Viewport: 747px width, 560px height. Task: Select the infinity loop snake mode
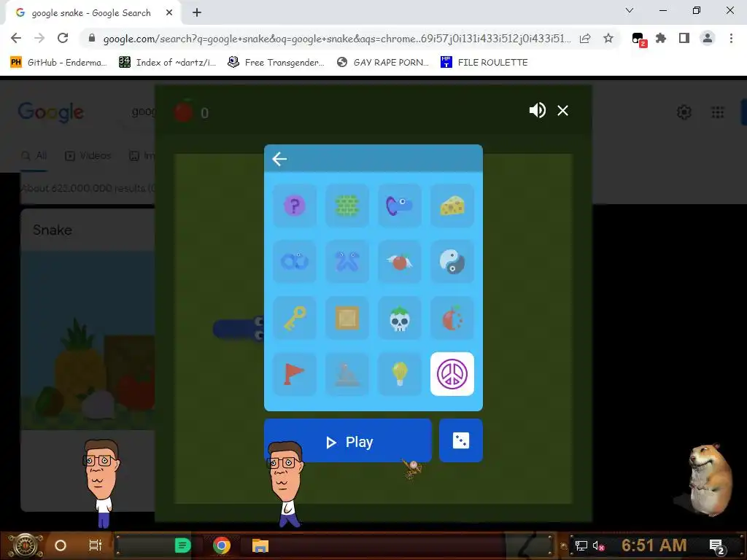[295, 262]
